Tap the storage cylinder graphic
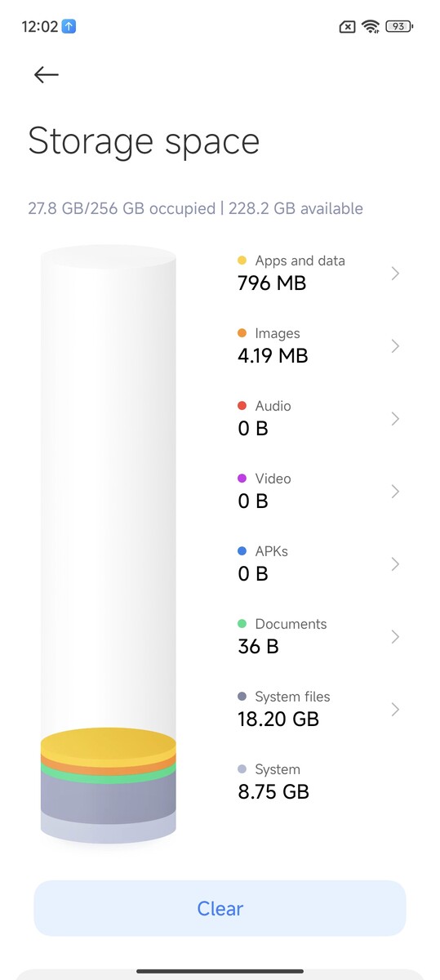The image size is (440, 980). pos(109,545)
